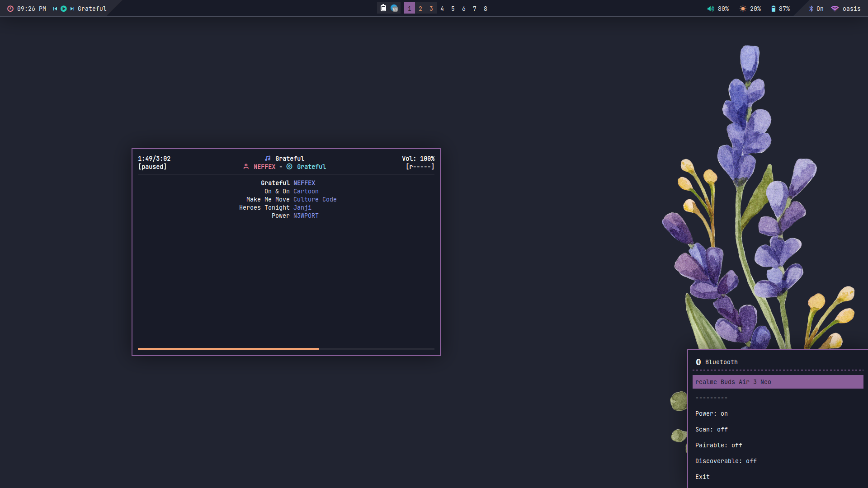Click the battery status icon

(x=774, y=9)
